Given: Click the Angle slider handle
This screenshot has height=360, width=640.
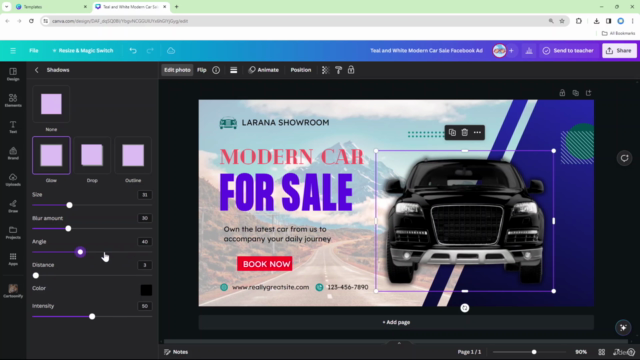Looking at the screenshot, I should pos(80,252).
